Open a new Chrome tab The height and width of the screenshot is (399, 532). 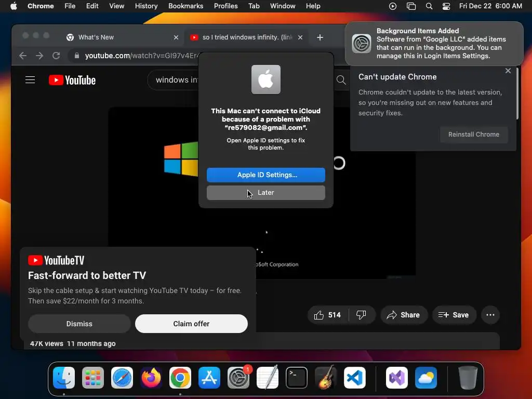coord(320,37)
